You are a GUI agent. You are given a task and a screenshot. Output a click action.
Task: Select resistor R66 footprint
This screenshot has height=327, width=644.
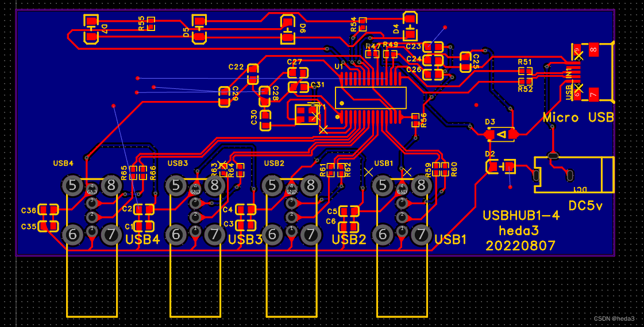(x=142, y=173)
